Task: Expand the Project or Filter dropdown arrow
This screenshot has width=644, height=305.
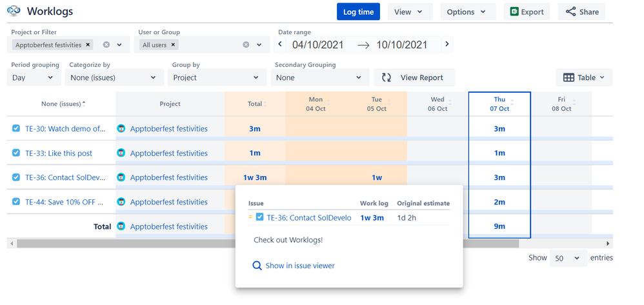Action: 119,44
